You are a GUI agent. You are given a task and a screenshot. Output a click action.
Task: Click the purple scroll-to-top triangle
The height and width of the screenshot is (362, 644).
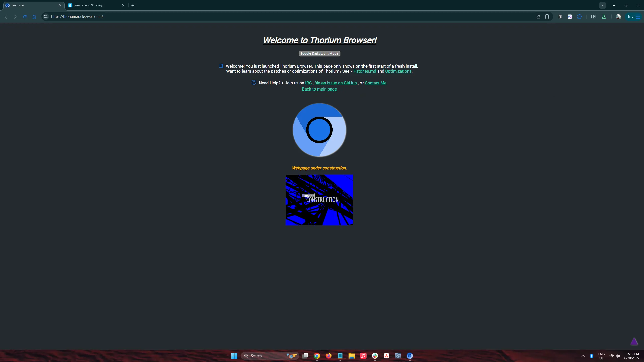click(x=634, y=341)
